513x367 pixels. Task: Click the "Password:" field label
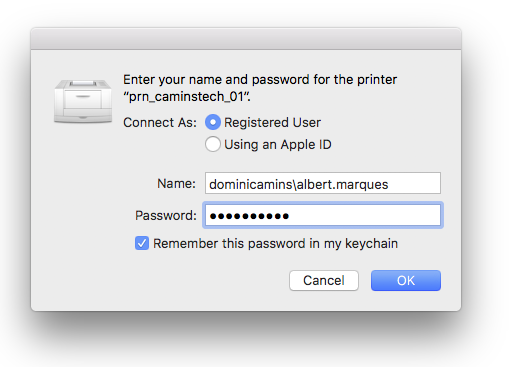point(165,215)
